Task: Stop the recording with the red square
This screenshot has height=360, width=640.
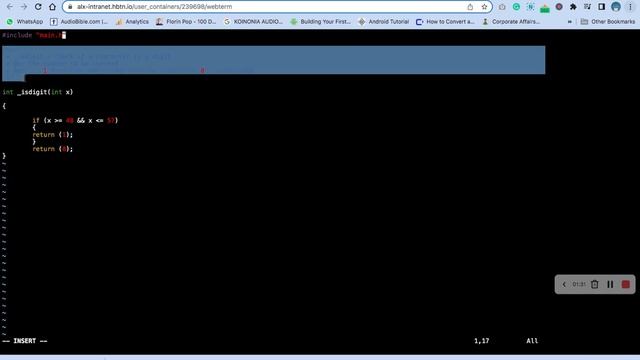Action: tap(626, 284)
